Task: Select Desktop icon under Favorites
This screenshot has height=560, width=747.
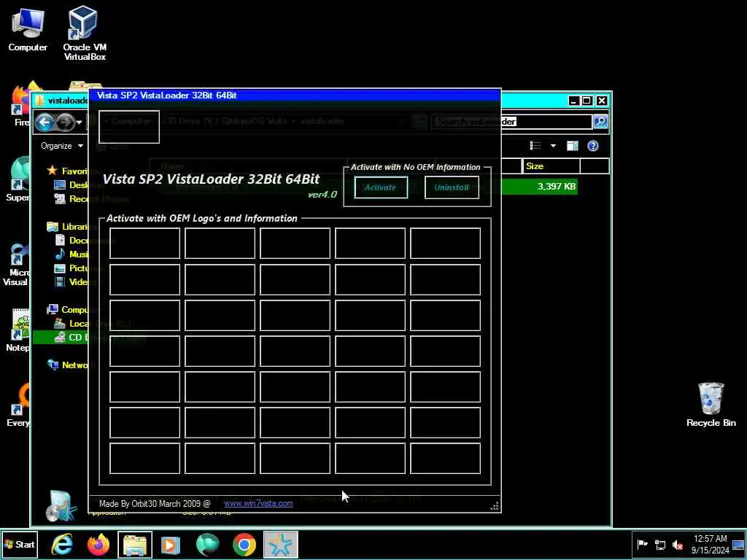Action: pyautogui.click(x=60, y=185)
